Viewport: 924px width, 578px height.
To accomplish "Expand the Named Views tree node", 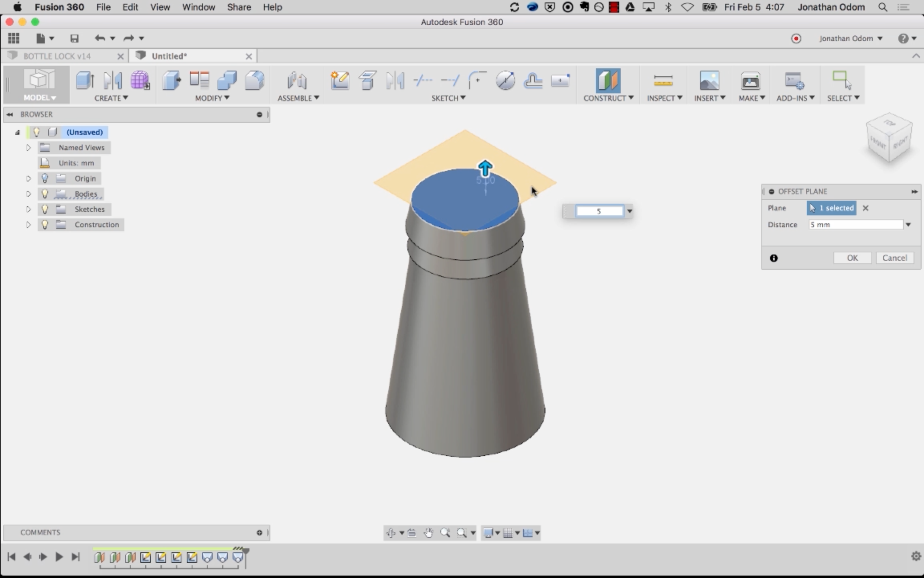I will coord(28,147).
